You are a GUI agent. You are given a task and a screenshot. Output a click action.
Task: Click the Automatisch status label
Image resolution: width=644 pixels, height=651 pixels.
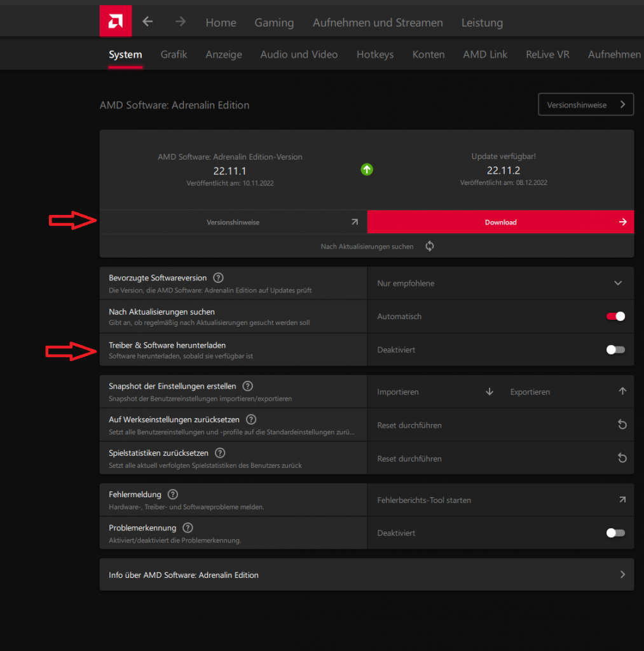pos(399,317)
